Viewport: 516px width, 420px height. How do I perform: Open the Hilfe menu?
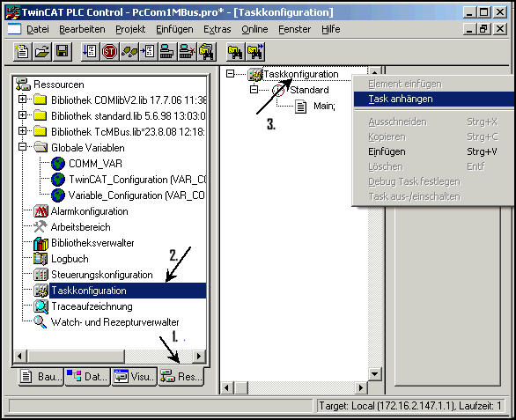(331, 29)
